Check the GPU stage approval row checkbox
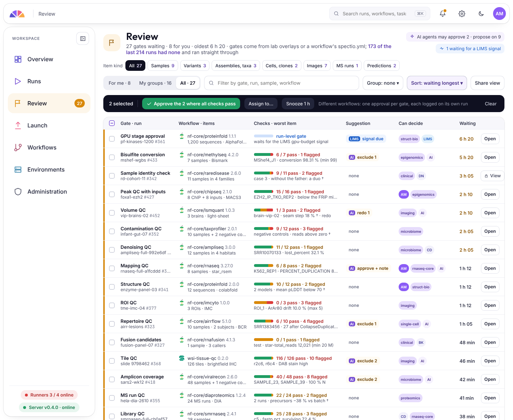Screen dimensions: 513x420 [112, 139]
